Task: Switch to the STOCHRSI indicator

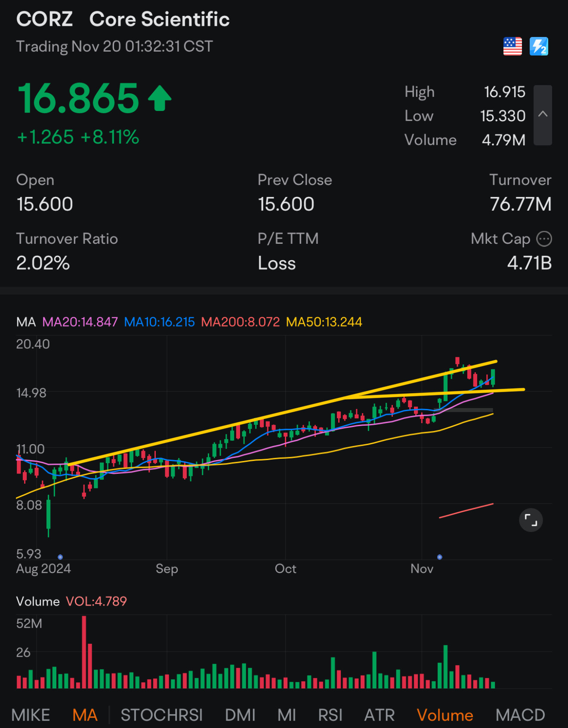Action: [x=161, y=715]
